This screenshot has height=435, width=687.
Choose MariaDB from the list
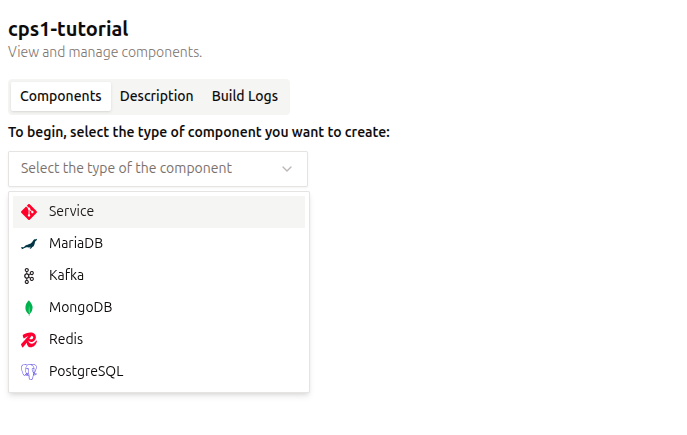tap(159, 244)
